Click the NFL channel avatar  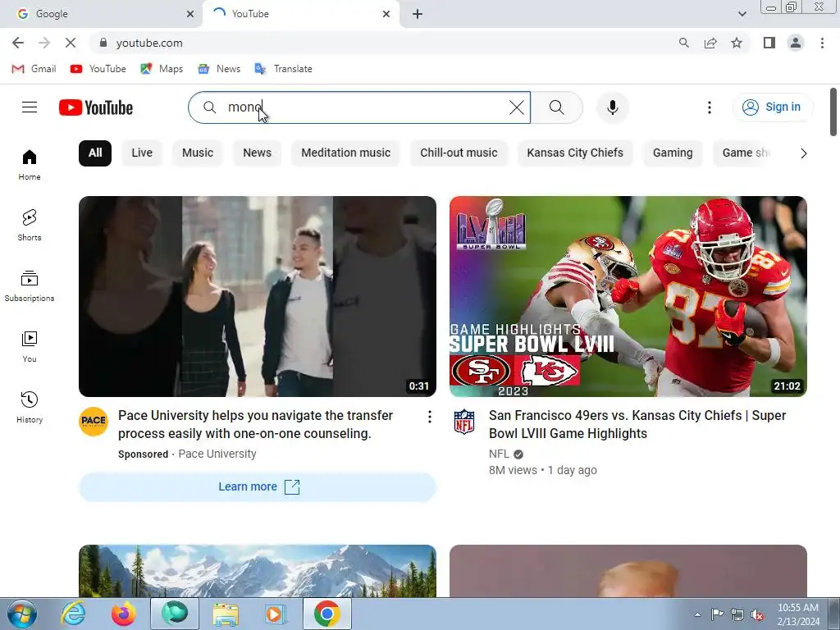tap(464, 422)
